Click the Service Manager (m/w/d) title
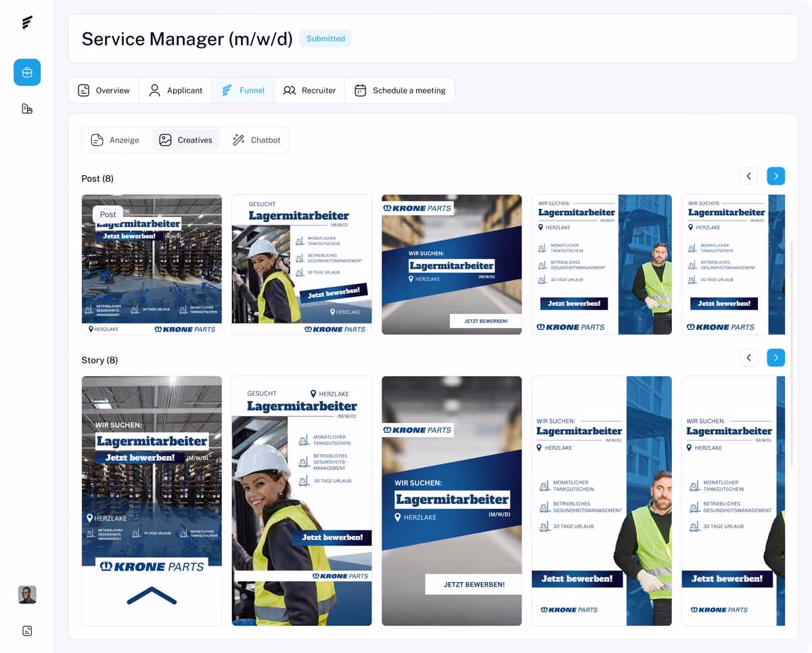 pyautogui.click(x=187, y=39)
